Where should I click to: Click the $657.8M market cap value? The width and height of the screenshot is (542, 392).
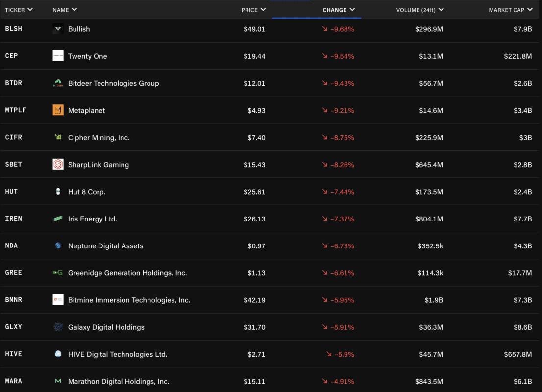pyautogui.click(x=518, y=354)
